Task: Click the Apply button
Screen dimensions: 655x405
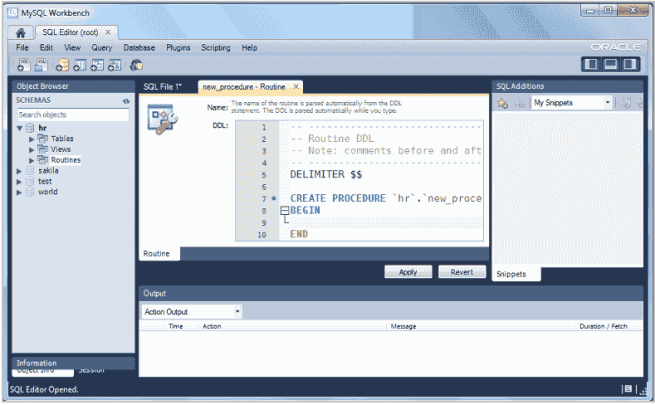Action: [x=408, y=272]
